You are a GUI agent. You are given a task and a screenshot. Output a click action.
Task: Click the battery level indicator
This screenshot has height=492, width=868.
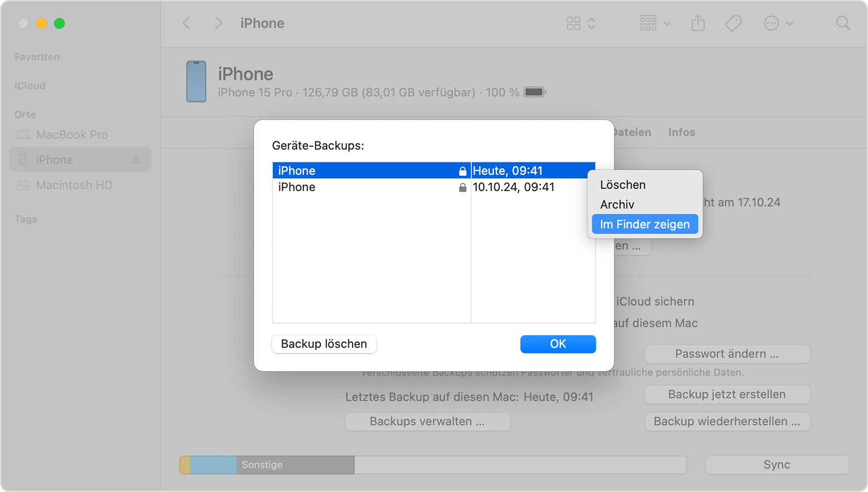coord(535,92)
